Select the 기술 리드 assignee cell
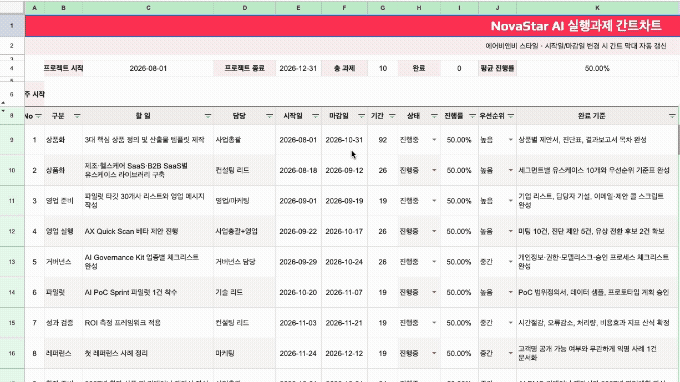Viewport: 680px width, 382px height. (x=245, y=292)
